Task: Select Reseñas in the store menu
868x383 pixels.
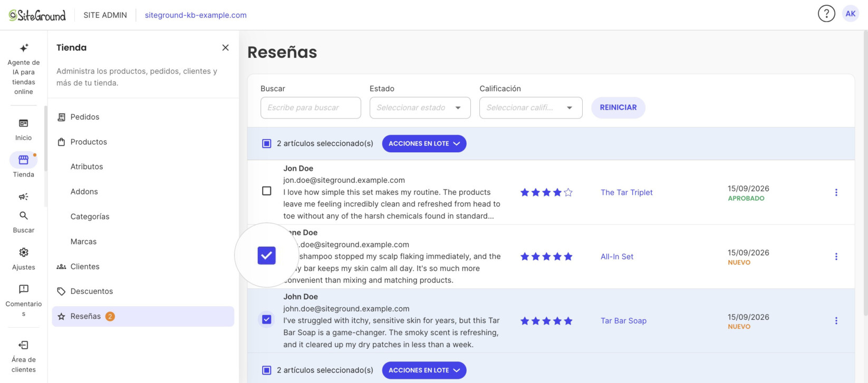Action: point(143,316)
